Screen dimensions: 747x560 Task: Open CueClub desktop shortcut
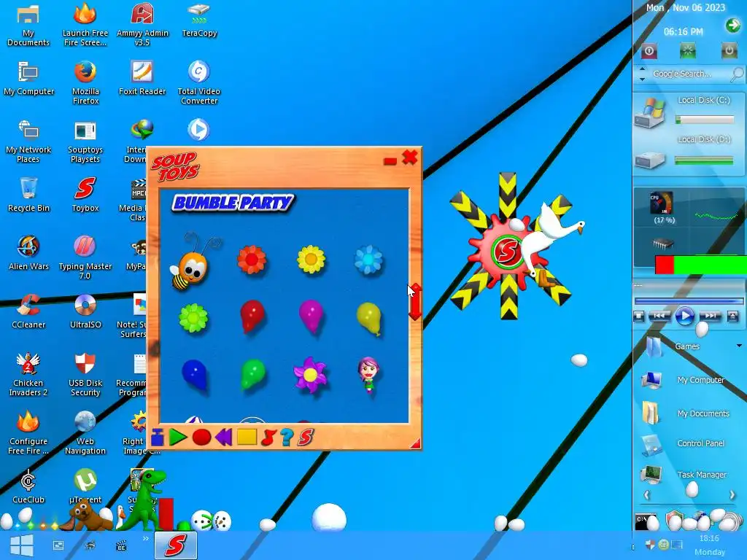coord(28,486)
